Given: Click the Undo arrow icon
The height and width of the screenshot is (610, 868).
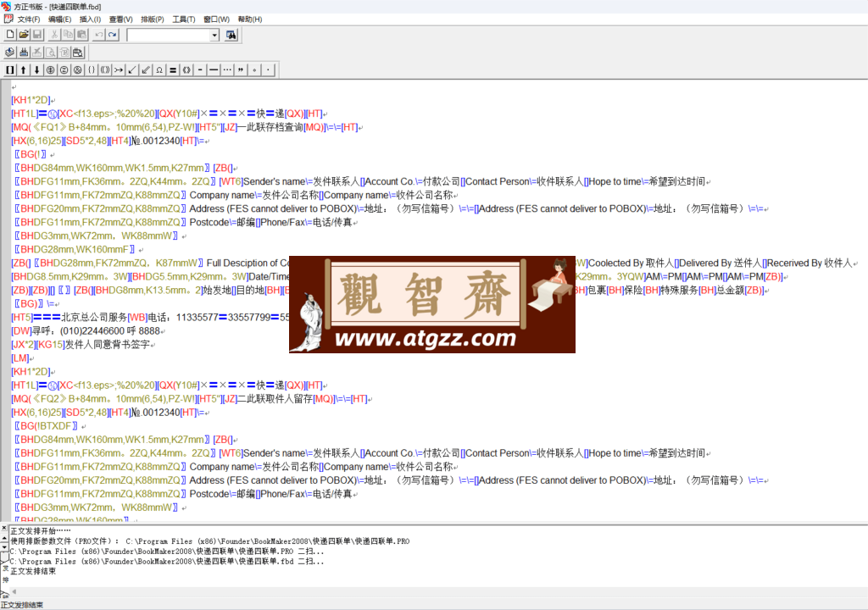Looking at the screenshot, I should [98, 35].
